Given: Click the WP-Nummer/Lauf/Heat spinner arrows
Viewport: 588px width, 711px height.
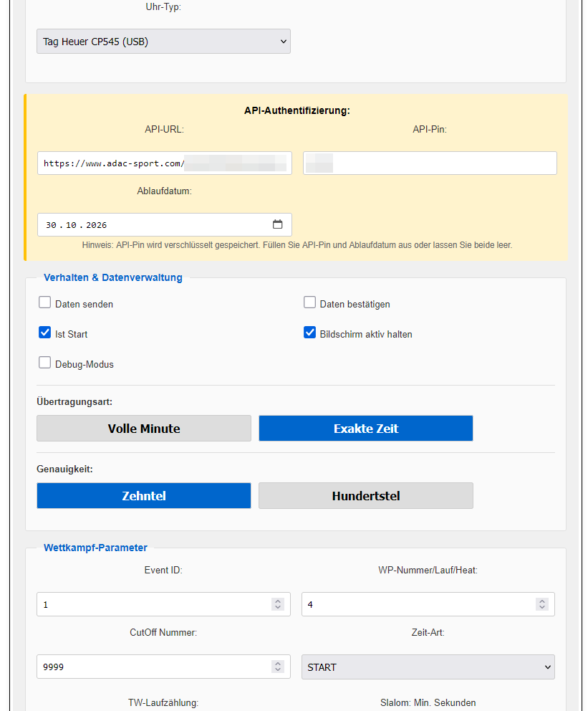Looking at the screenshot, I should 542,604.
